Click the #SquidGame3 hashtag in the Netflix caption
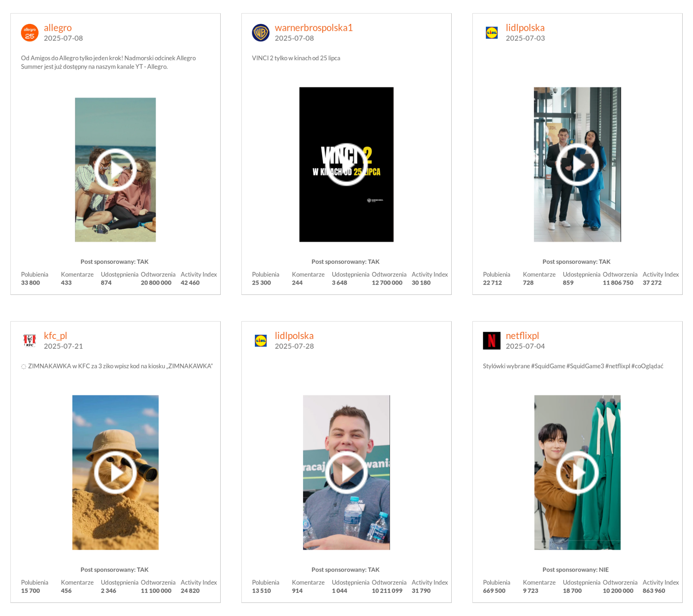The image size is (693, 616). (585, 366)
